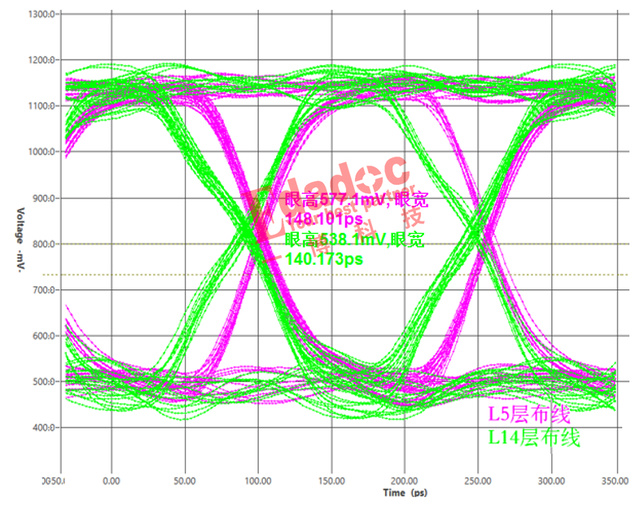Click the 100.00 time axis tick label
This screenshot has width=640, height=506.
coord(258,481)
